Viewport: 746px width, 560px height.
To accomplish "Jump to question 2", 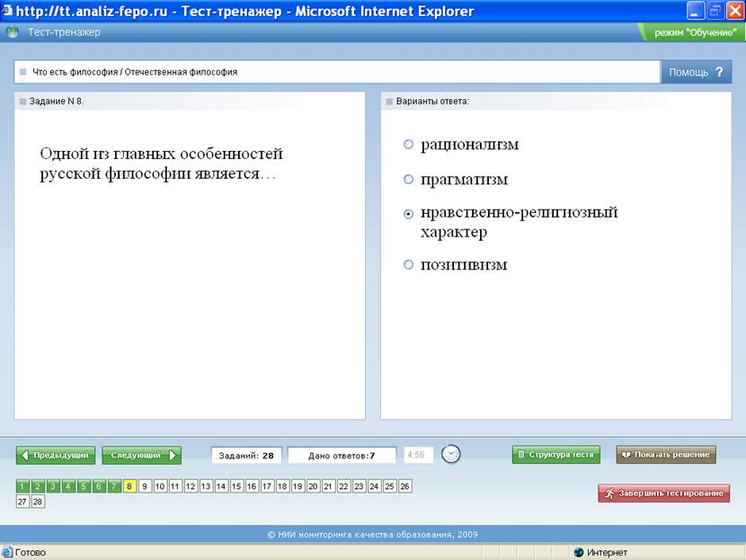I will pyautogui.click(x=38, y=486).
